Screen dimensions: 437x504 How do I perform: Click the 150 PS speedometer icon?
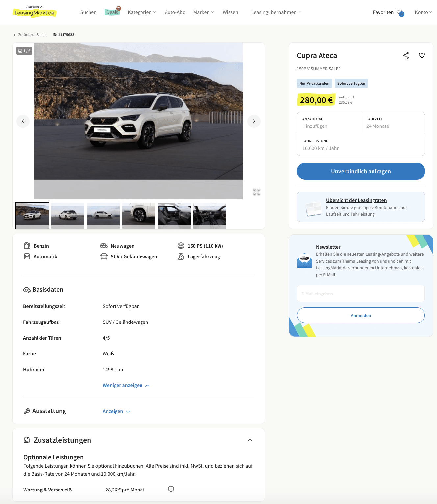tap(181, 246)
